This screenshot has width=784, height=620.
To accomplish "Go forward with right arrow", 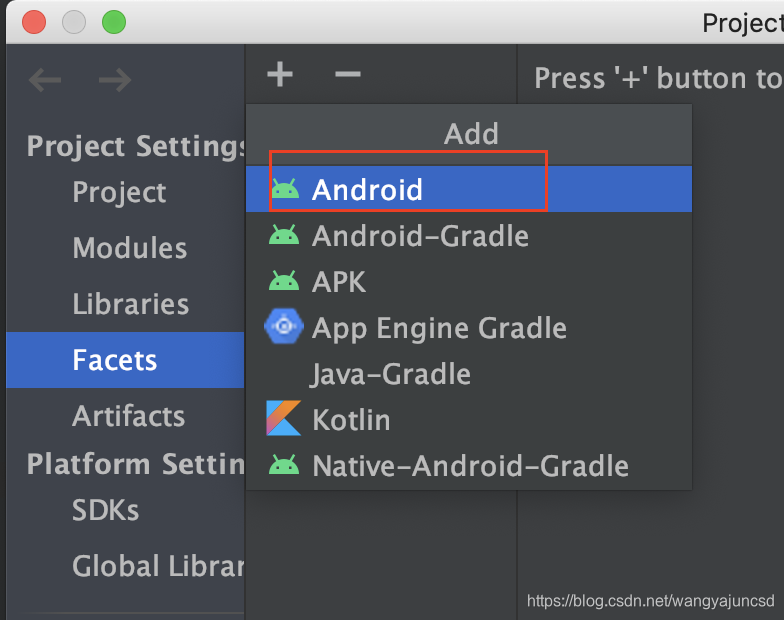I will click(x=115, y=80).
